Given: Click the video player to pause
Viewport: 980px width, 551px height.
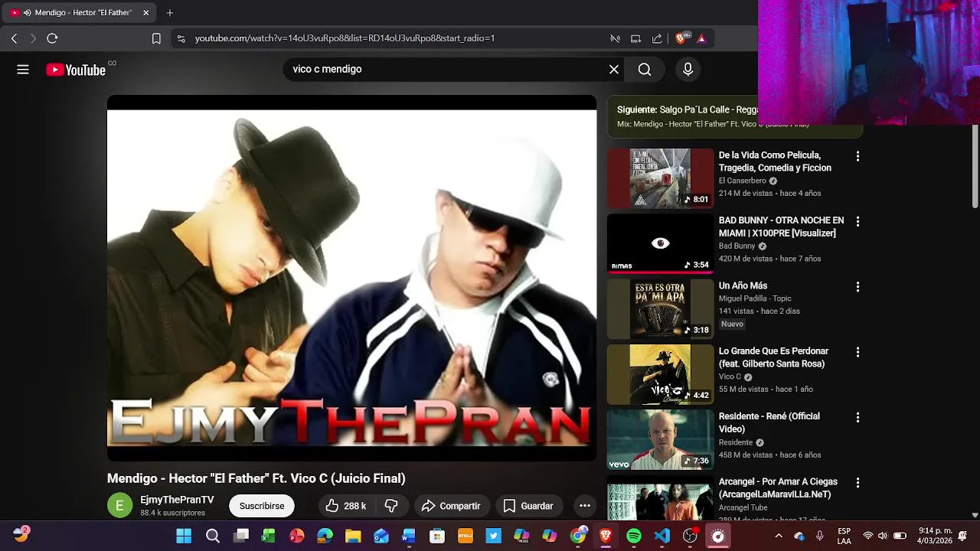Looking at the screenshot, I should pyautogui.click(x=351, y=278).
